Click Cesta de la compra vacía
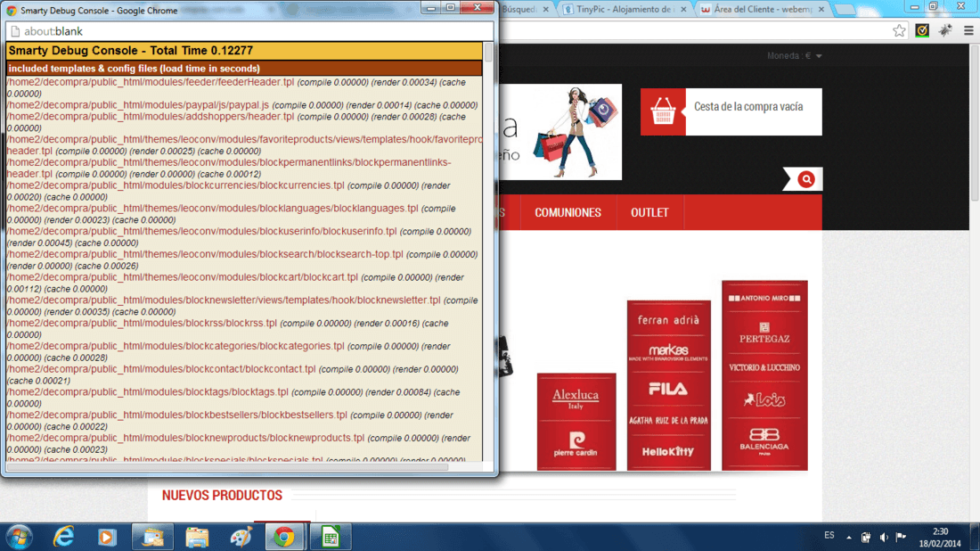Viewport: 980px width, 551px height. 748,107
